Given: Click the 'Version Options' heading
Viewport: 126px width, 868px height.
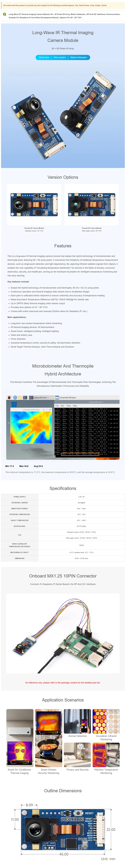Looking at the screenshot, I should tap(63, 177).
